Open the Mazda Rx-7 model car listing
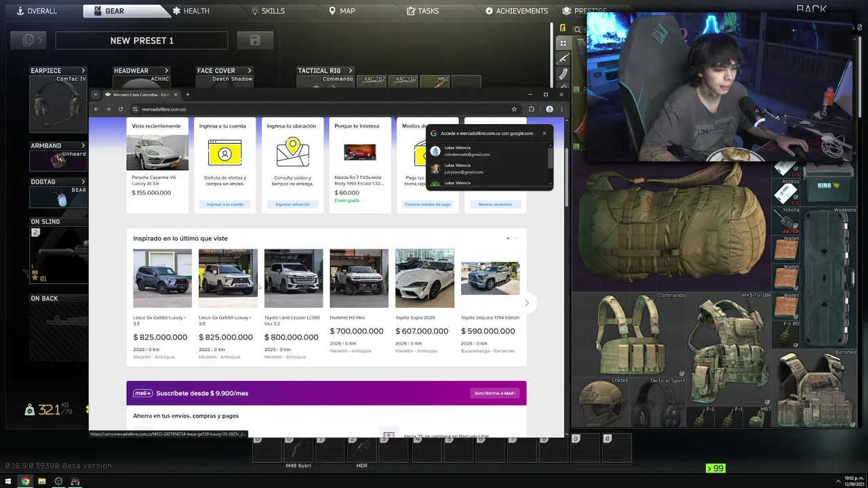 pyautogui.click(x=360, y=165)
